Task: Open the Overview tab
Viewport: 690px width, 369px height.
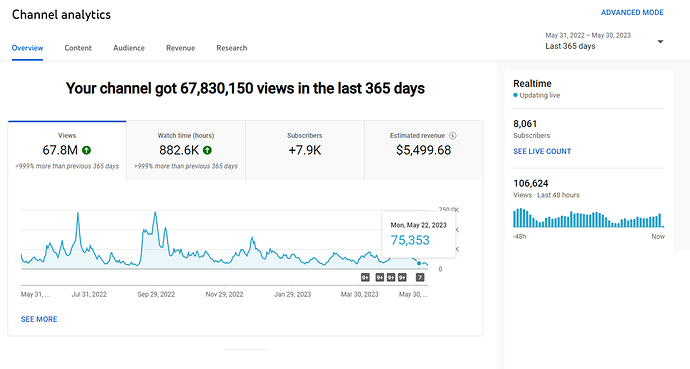Action: click(x=27, y=48)
